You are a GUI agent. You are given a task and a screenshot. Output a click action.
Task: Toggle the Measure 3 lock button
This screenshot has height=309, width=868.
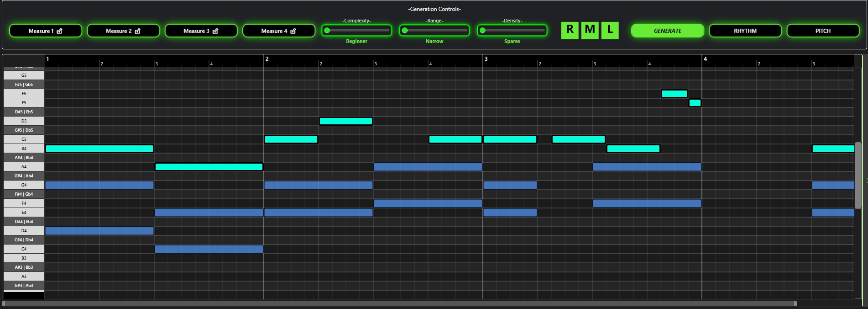click(x=201, y=31)
